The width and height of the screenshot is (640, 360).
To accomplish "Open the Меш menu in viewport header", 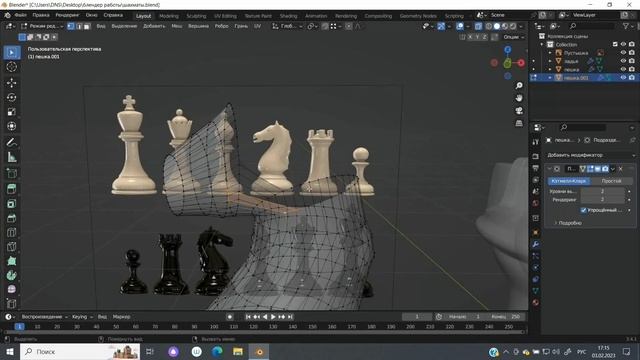I will tap(177, 26).
